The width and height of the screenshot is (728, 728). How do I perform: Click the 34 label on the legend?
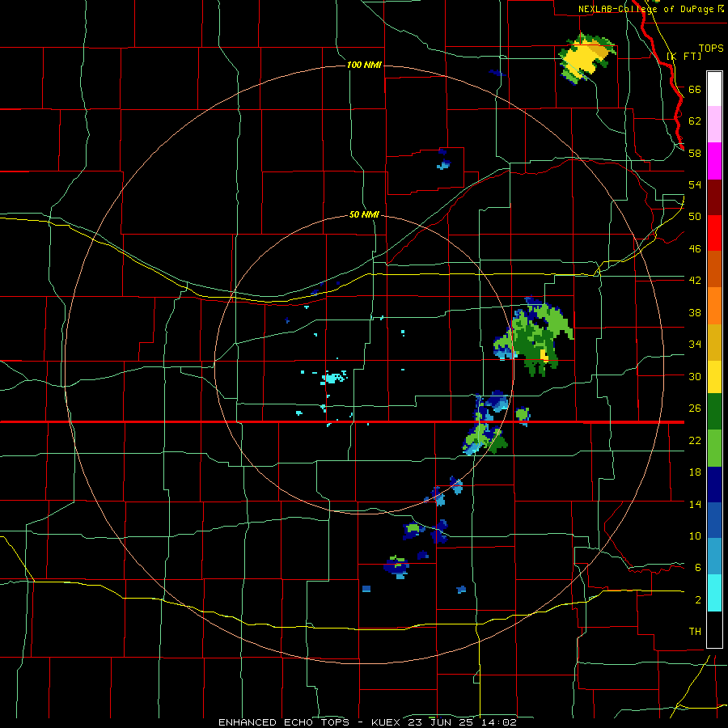(x=695, y=344)
